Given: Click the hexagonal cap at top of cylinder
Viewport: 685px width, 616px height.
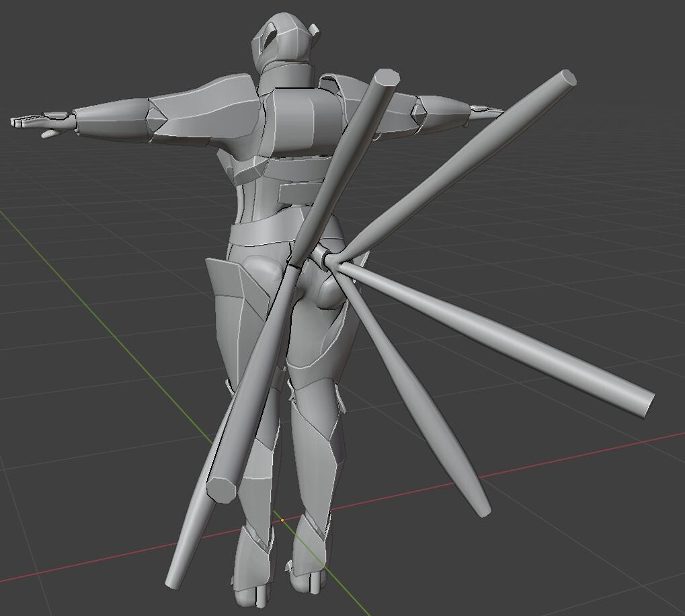Looking at the screenshot, I should tap(387, 78).
